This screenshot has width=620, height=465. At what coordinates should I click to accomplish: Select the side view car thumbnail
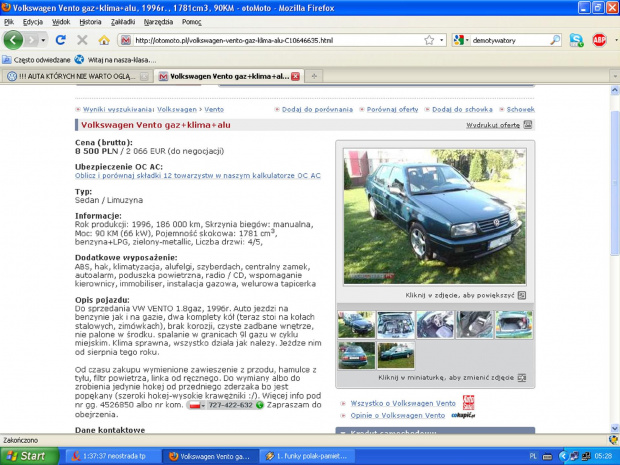tap(396, 355)
